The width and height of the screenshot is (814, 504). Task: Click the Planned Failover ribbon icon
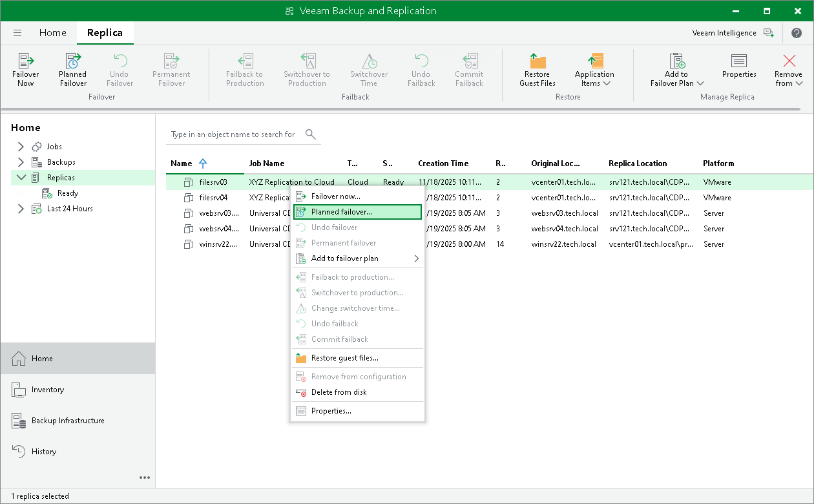coord(73,62)
